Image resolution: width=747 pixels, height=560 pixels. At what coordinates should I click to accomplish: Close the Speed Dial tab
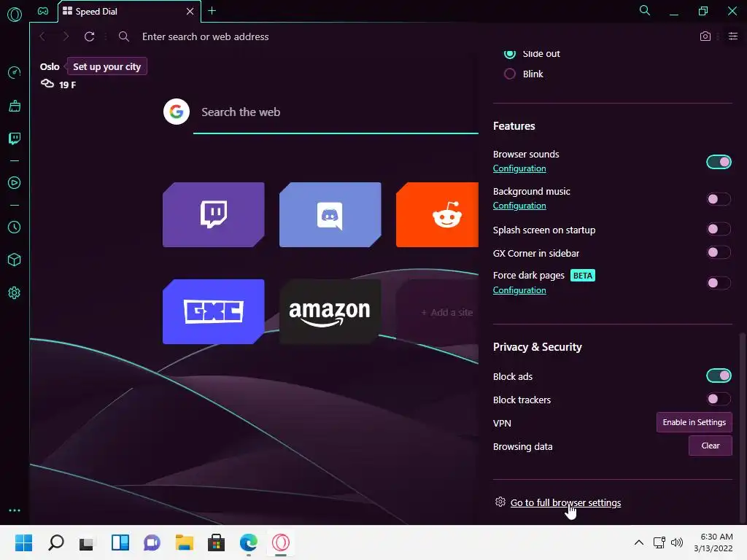point(190,11)
